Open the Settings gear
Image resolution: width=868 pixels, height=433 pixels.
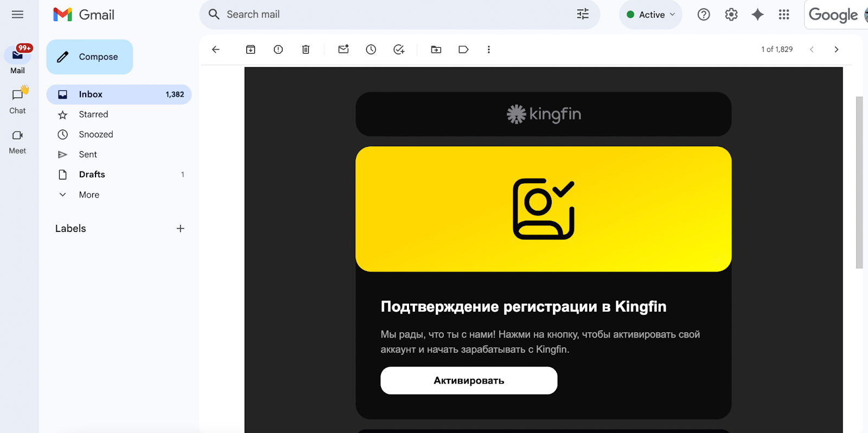click(731, 15)
